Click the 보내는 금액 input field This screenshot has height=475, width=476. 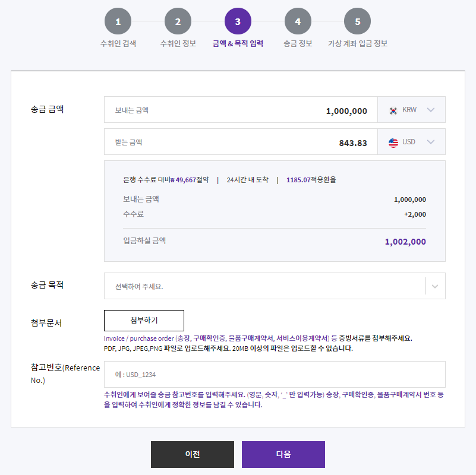(241, 110)
